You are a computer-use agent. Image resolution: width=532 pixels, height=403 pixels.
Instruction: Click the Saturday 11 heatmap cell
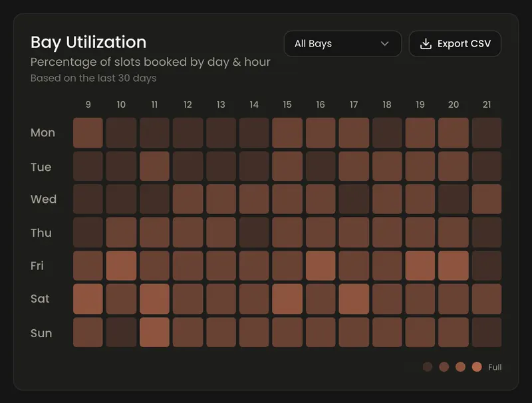(154, 299)
